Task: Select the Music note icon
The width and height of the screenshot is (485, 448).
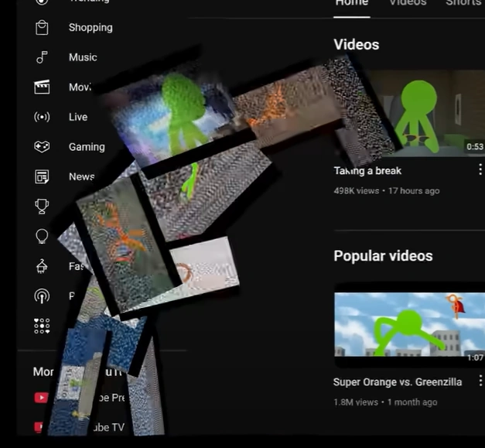Action: tap(42, 57)
